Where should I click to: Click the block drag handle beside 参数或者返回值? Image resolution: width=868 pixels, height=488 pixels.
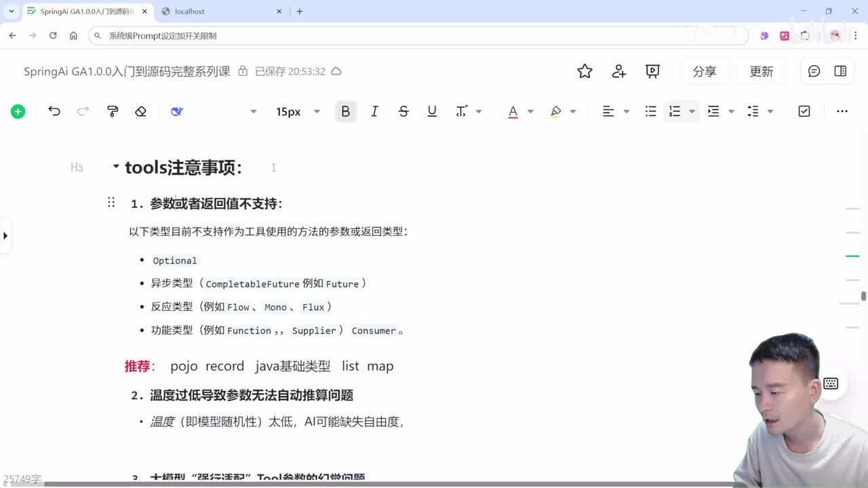click(111, 203)
